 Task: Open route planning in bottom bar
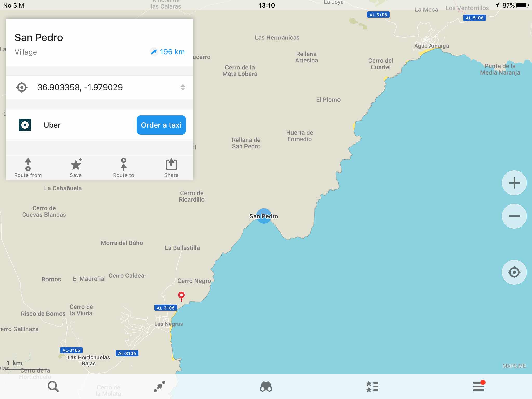pos(159,387)
